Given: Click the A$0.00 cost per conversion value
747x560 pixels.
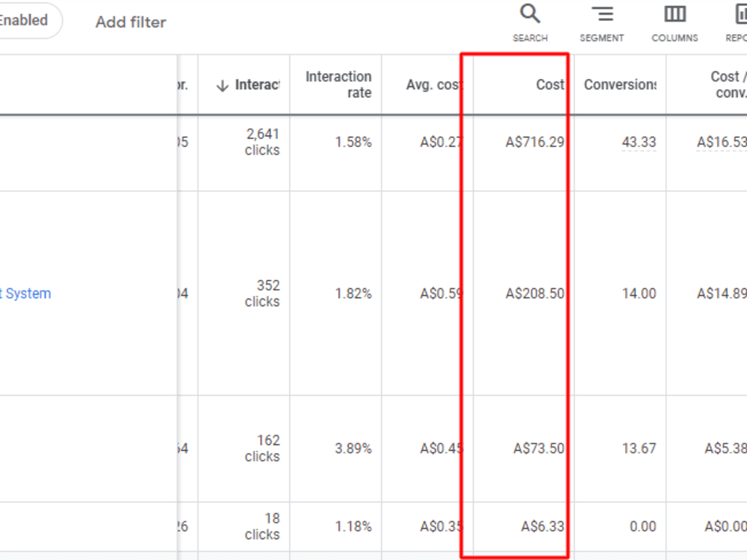Looking at the screenshot, I should (725, 526).
